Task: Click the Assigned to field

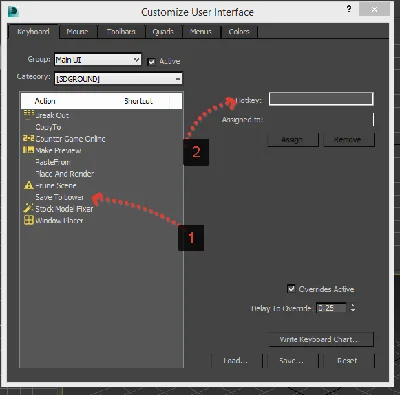Action: pyautogui.click(x=321, y=119)
